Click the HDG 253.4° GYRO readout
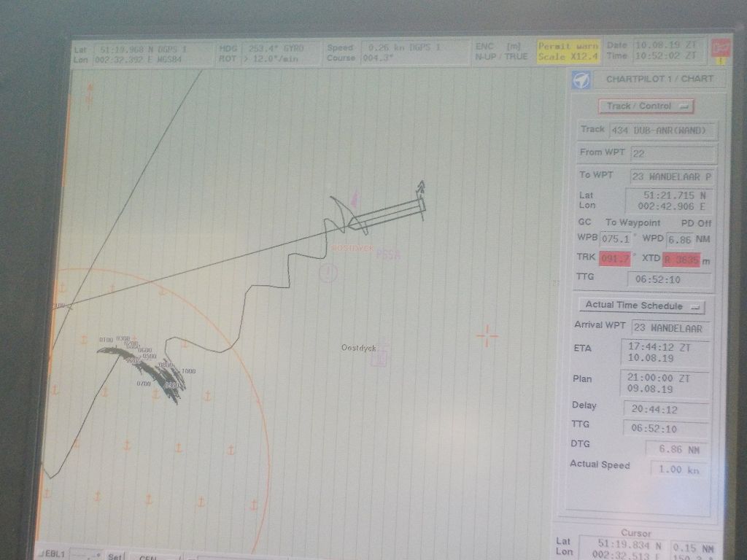This screenshot has width=747, height=560. (274, 49)
